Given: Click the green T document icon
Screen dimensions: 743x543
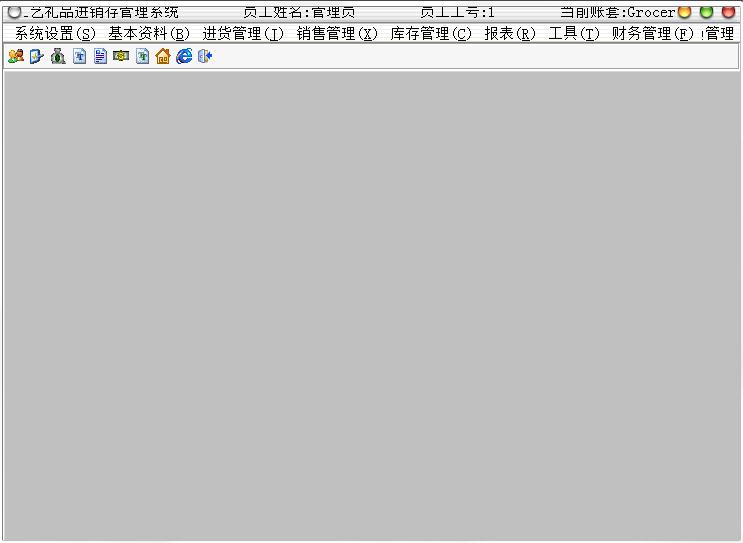Looking at the screenshot, I should point(142,56).
